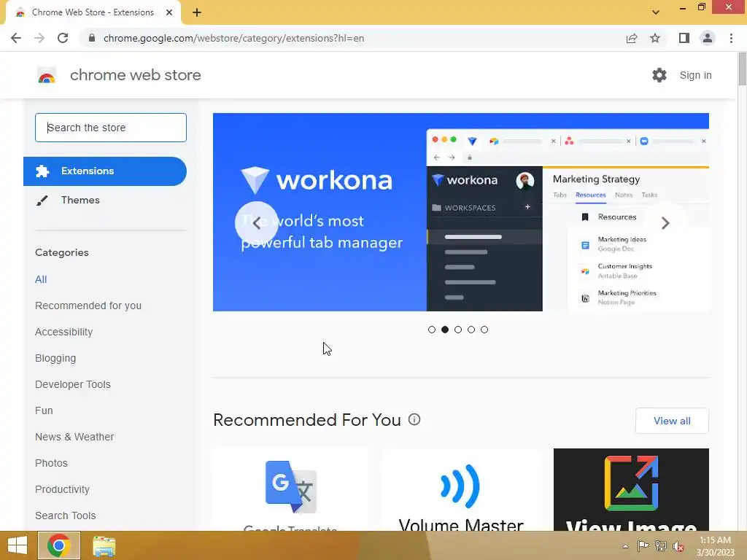747x560 pixels.
Task: Open the Volume Master extension card
Action: (x=461, y=489)
